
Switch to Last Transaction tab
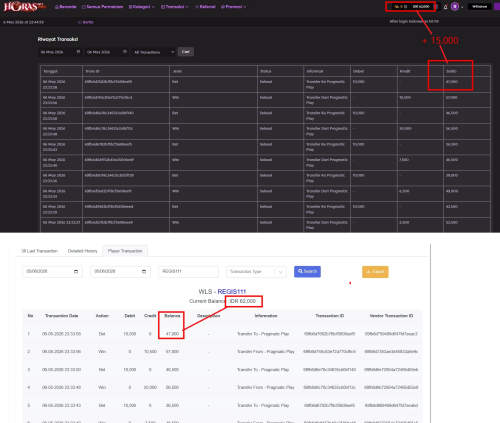tap(40, 251)
